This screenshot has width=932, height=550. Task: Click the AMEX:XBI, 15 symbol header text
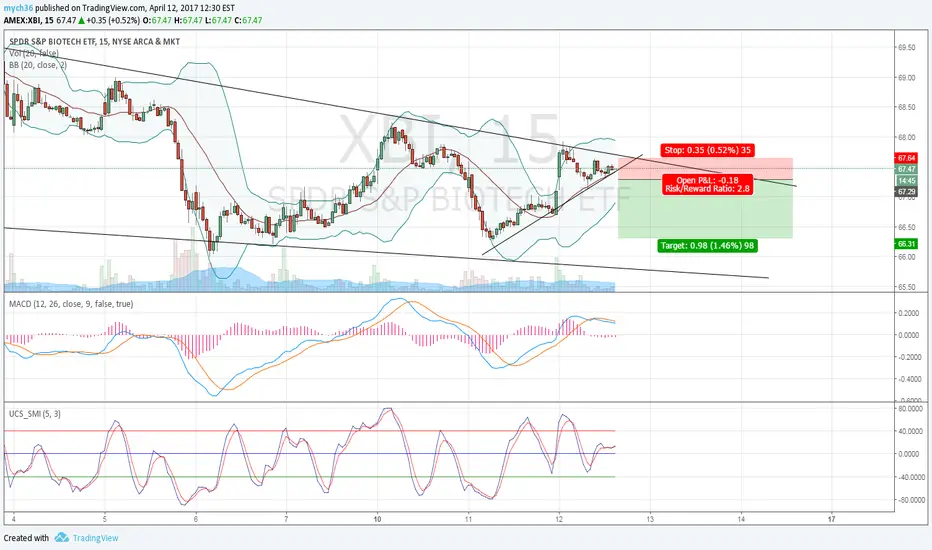click(28, 20)
